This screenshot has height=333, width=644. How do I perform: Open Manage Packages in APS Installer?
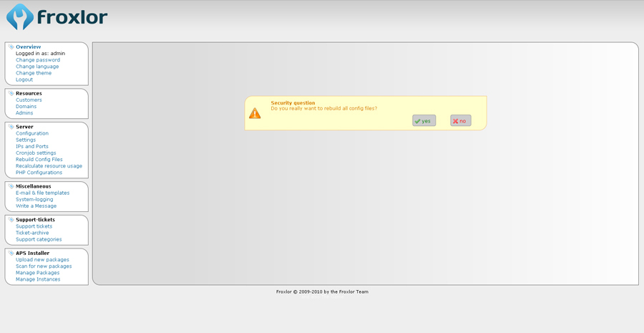coord(37,273)
